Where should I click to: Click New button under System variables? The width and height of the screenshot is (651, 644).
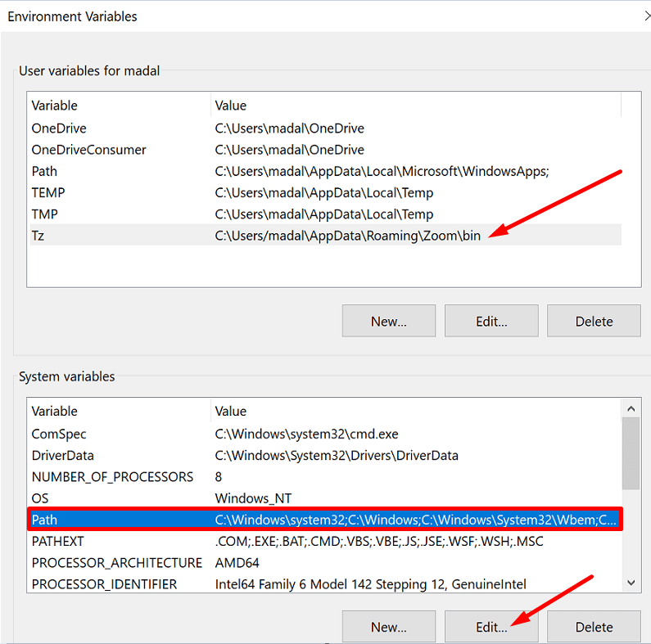click(389, 627)
